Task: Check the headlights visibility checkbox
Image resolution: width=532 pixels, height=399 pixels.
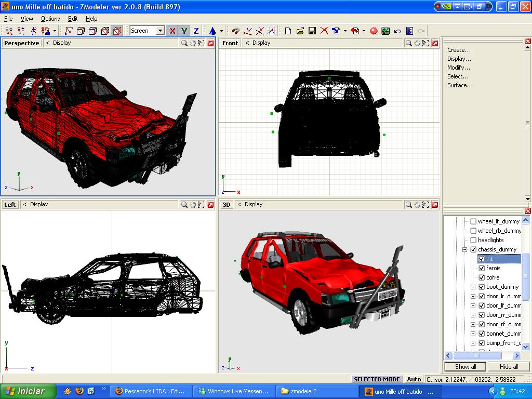Action: coord(473,240)
